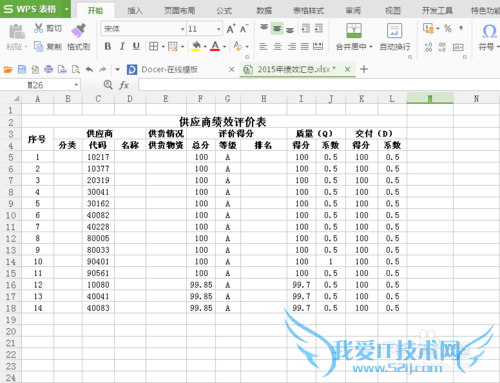Close the 2015年绩效汇总.xlsx tab
The image size is (500, 383).
point(347,69)
